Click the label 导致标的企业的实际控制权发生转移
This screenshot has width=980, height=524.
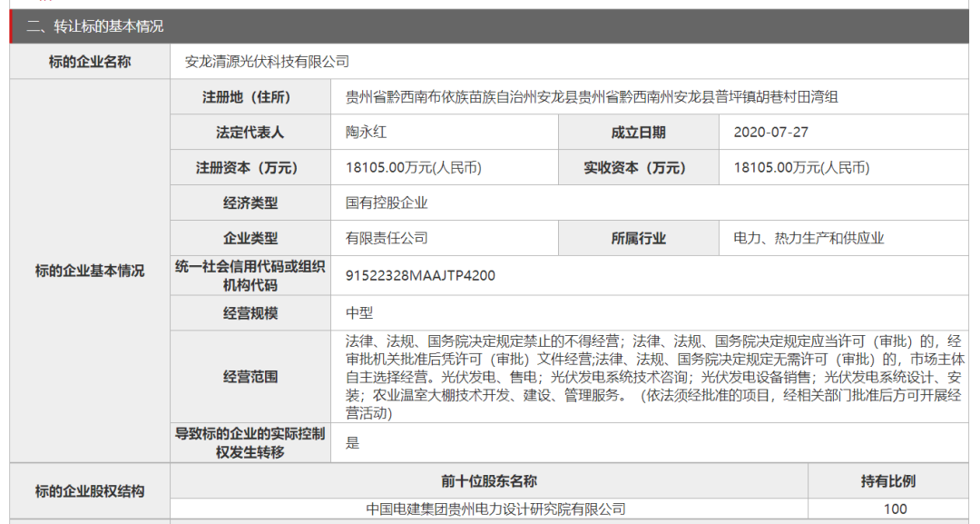pos(250,442)
